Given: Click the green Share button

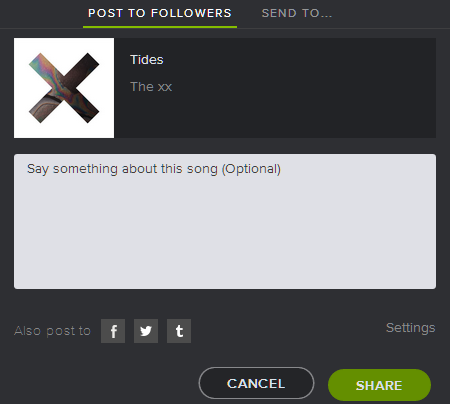Looking at the screenshot, I should [x=379, y=385].
